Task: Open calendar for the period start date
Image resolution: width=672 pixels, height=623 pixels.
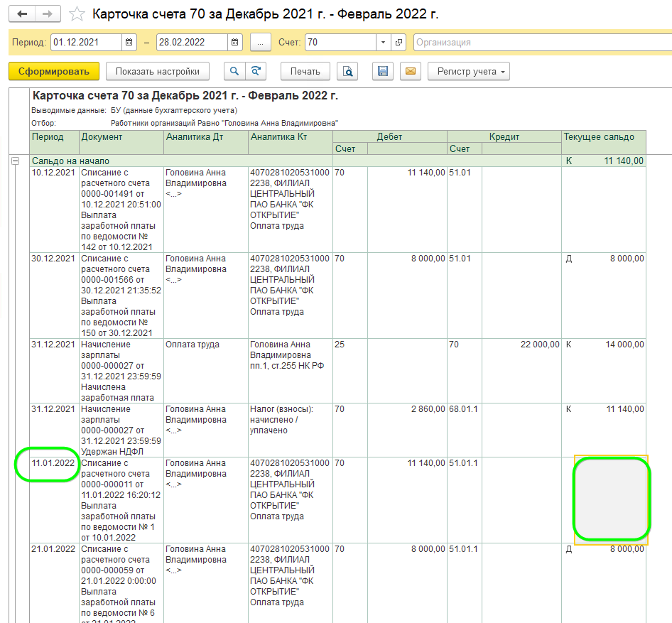Action: tap(129, 43)
